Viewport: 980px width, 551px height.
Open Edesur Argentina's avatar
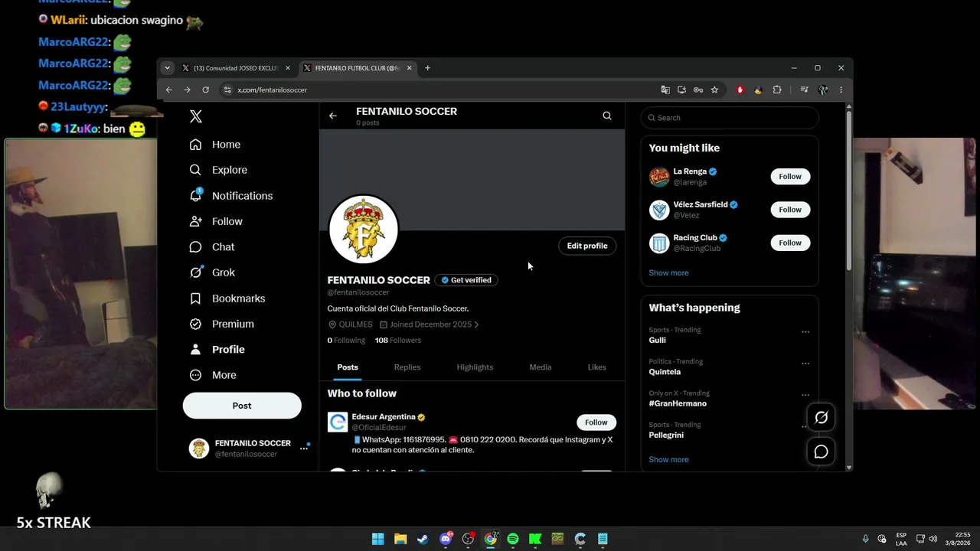point(338,422)
